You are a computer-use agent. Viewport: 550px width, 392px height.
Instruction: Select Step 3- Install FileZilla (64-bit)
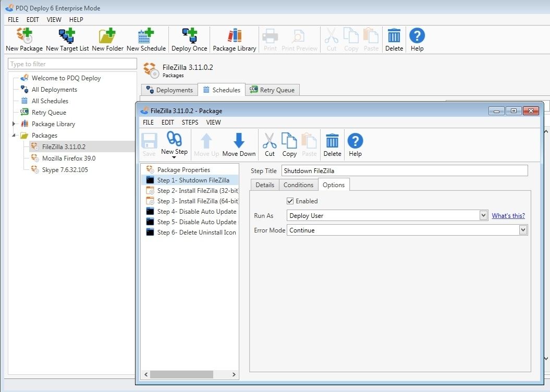189,201
